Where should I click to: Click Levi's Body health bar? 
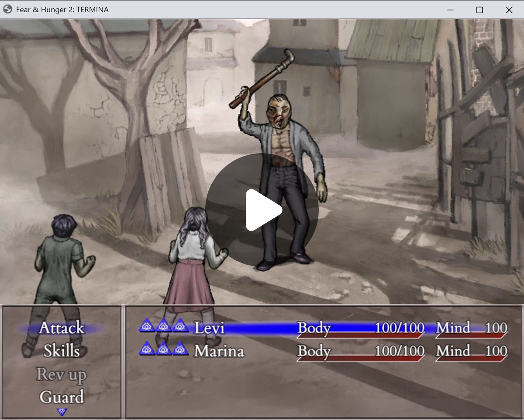click(361, 329)
